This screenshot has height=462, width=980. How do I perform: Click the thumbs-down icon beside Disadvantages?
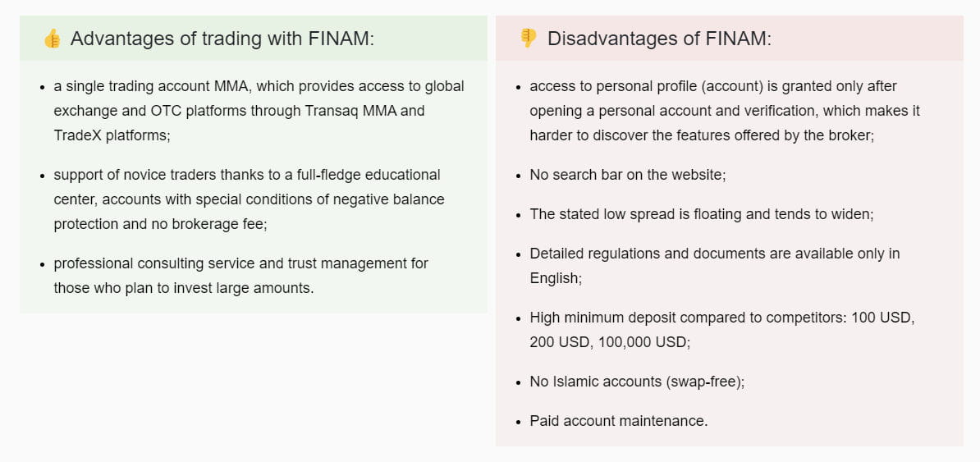529,39
